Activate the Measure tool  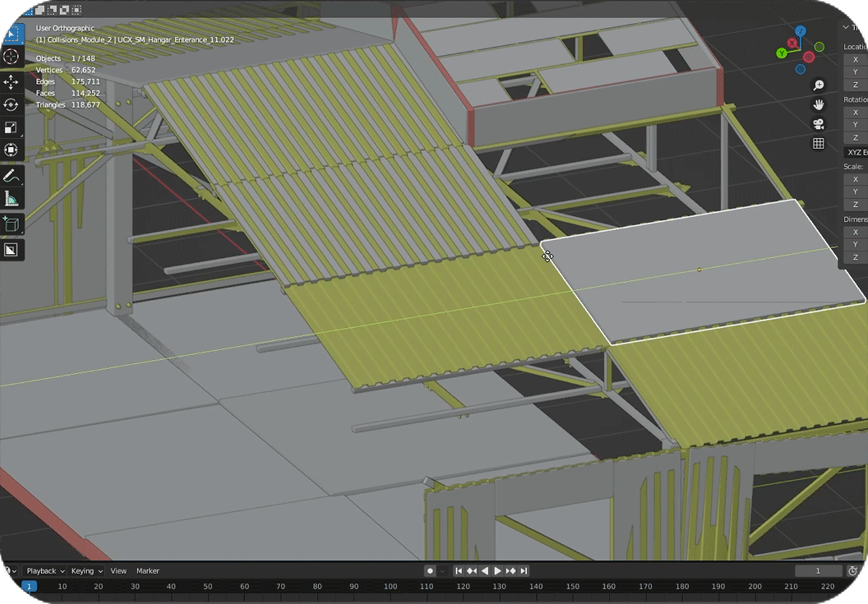tap(10, 198)
